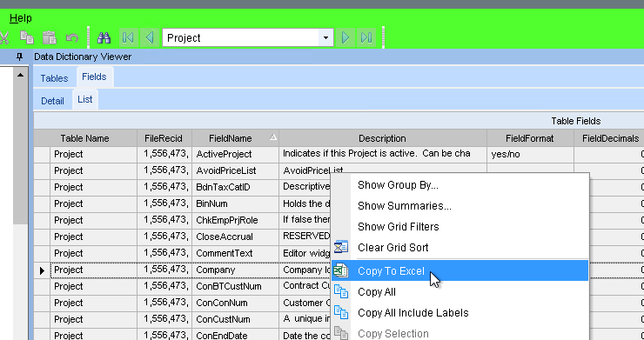Open the List sub-tab
Image resolution: width=644 pixels, height=340 pixels.
(85, 99)
